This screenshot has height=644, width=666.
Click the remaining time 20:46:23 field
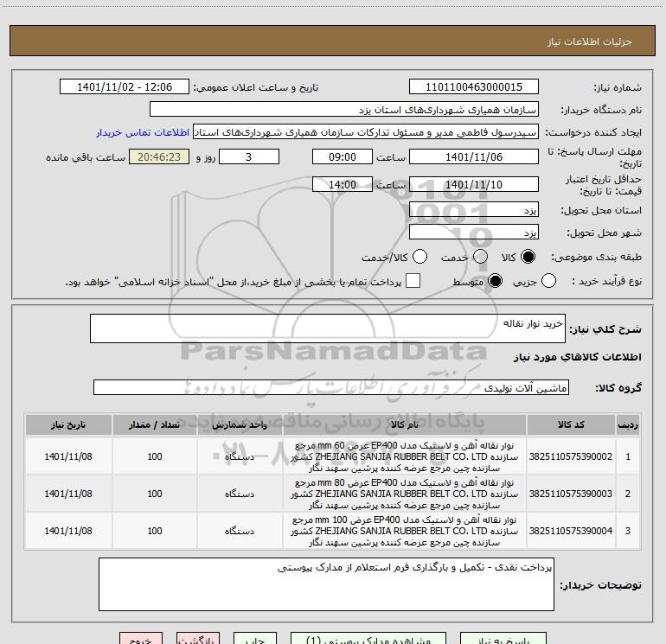159,157
